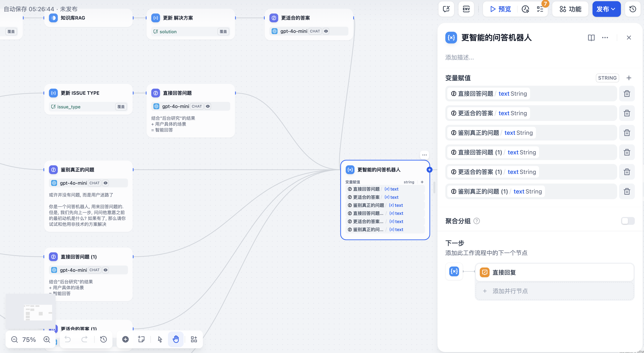The height and width of the screenshot is (353, 644).
Task: Click the 预览 preview button
Action: (501, 9)
